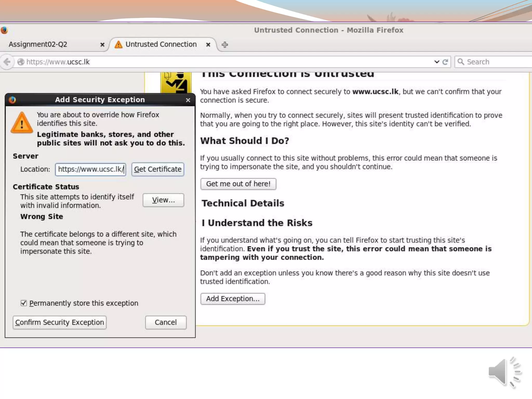
Task: Open the URL history dropdown arrow
Action: pyautogui.click(x=437, y=62)
